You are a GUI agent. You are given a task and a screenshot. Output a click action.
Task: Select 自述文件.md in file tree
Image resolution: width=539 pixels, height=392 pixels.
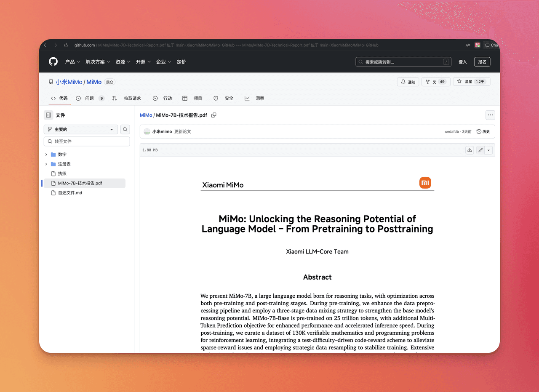point(70,193)
